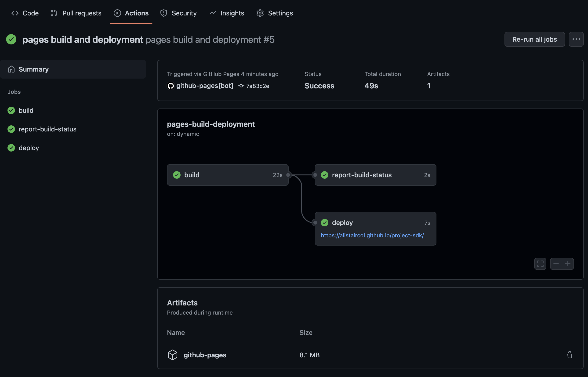Click the Artifacts count 1

coord(429,86)
